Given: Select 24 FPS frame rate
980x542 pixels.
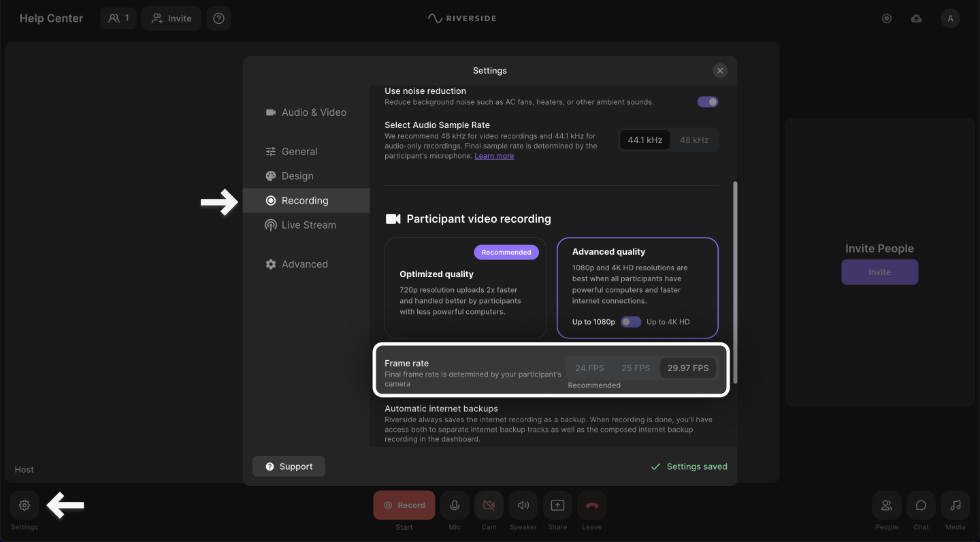Looking at the screenshot, I should [589, 368].
